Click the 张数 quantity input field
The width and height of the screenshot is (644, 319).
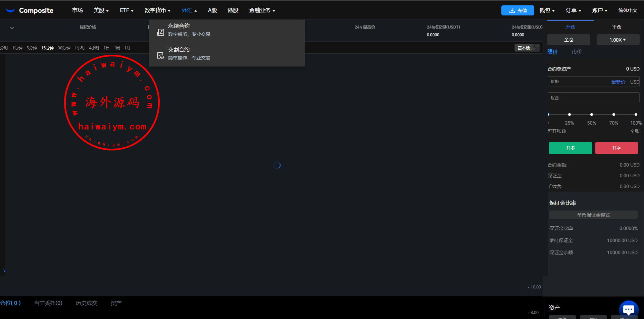[593, 98]
